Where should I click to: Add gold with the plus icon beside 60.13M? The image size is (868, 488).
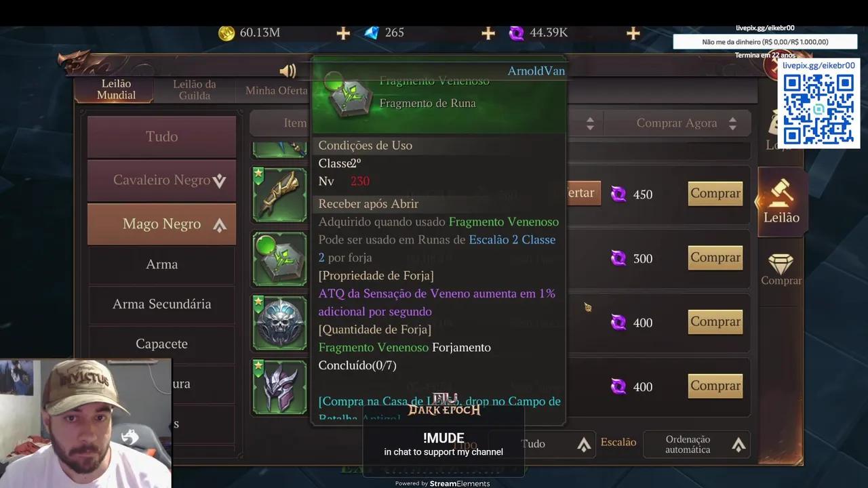[343, 33]
